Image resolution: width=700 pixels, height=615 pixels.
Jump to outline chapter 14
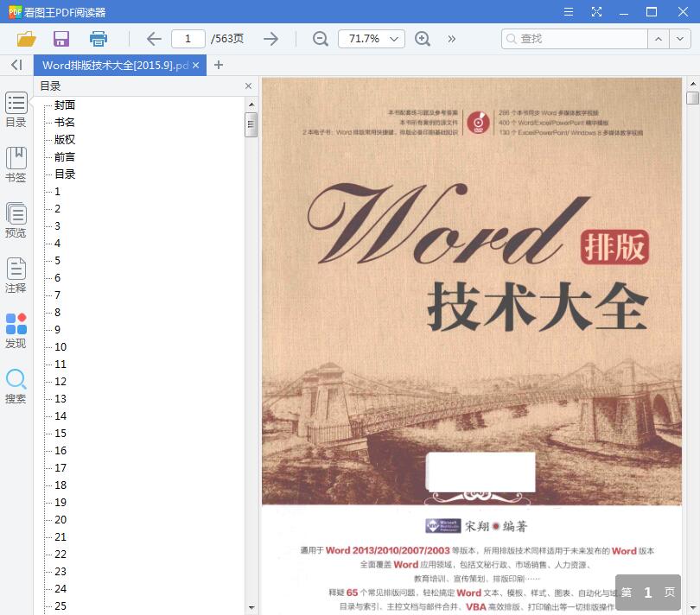pyautogui.click(x=60, y=416)
